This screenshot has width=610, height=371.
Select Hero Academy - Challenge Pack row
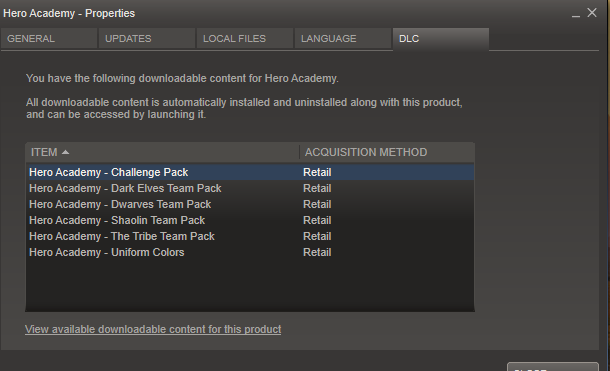(x=250, y=172)
